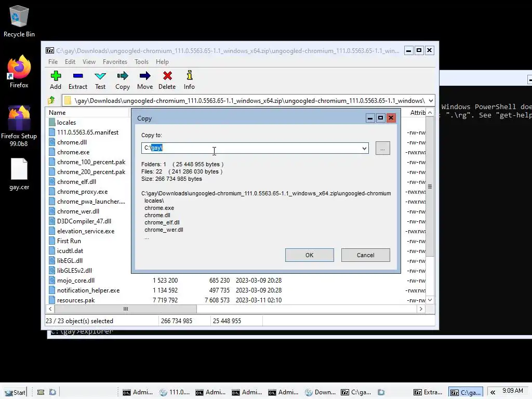
Task: Switch to Down... taskbar window
Action: tap(320, 392)
